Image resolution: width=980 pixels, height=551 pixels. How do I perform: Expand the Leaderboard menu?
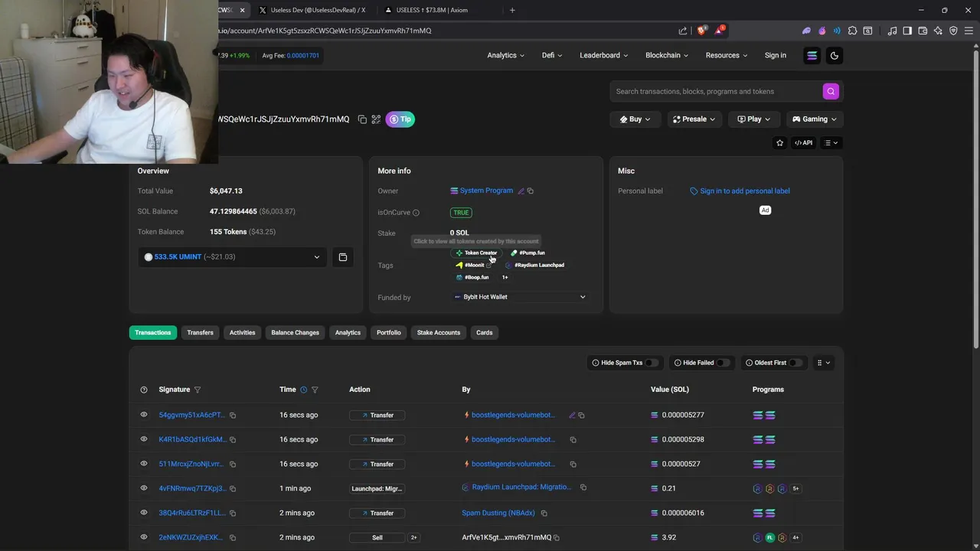pos(604,55)
